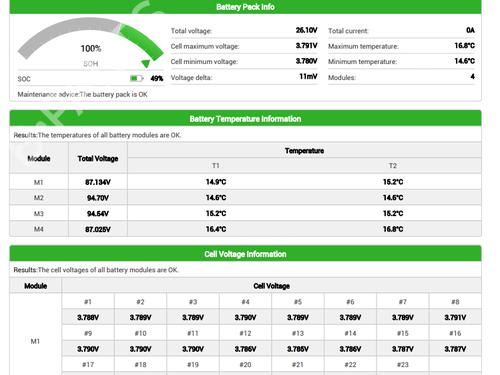
Task: Select the Battery Pack Info header
Action: [245, 7]
